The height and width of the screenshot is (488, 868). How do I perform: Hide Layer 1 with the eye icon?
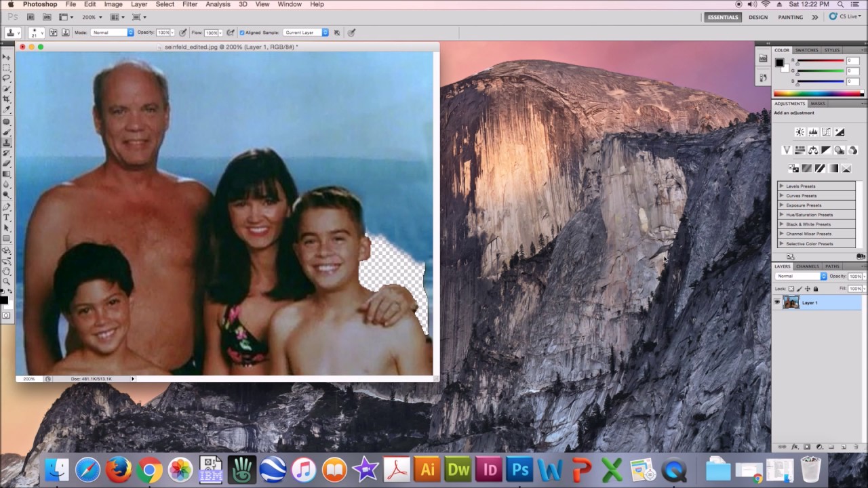point(777,303)
